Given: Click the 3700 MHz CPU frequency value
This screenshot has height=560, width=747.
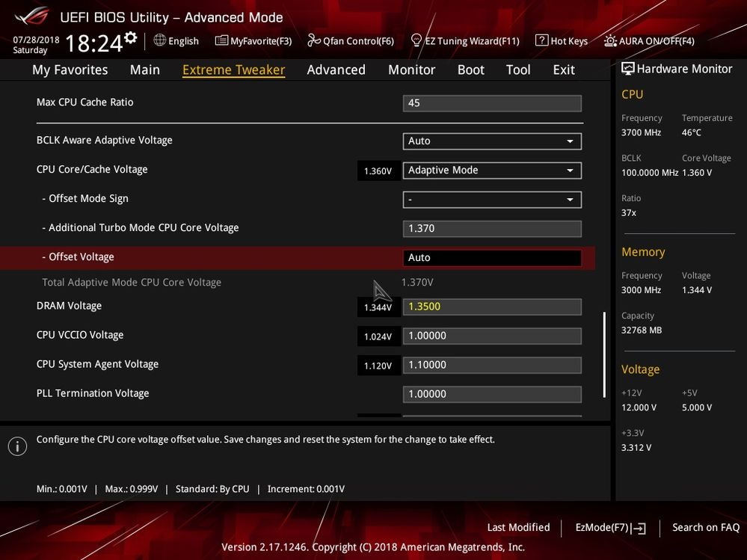Looking at the screenshot, I should [642, 132].
